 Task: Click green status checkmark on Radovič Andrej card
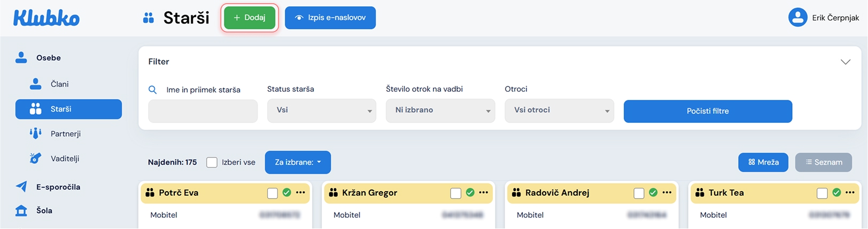pyautogui.click(x=653, y=193)
